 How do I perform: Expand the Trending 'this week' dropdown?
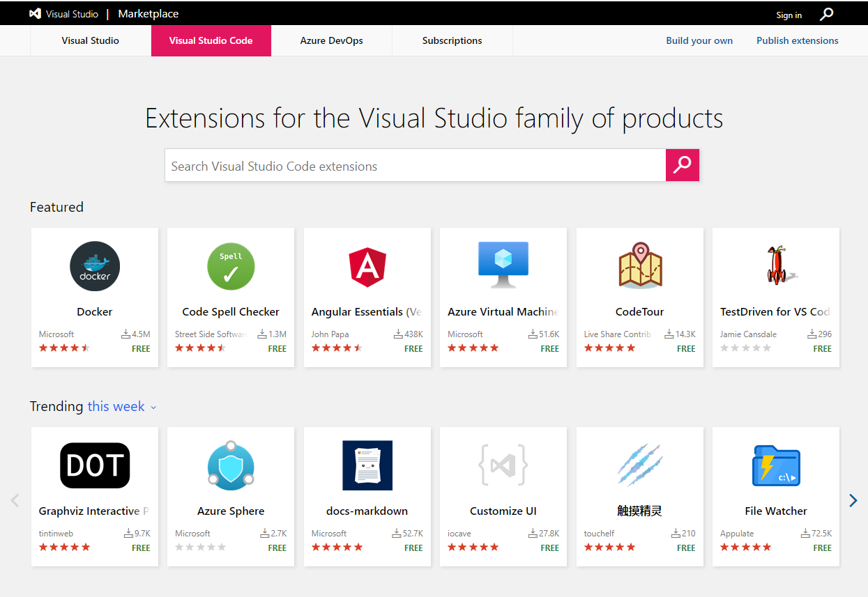click(x=122, y=406)
